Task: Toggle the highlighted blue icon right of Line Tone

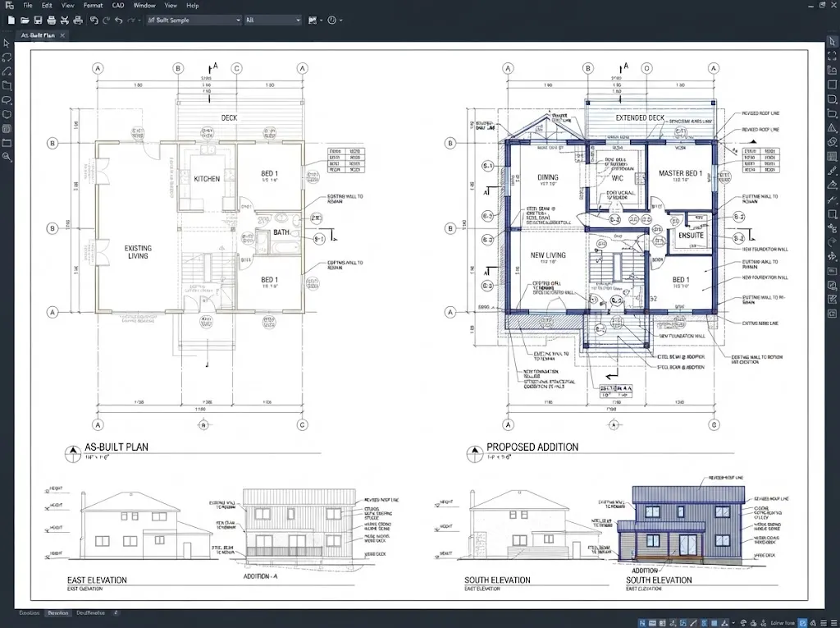Action: tap(802, 623)
